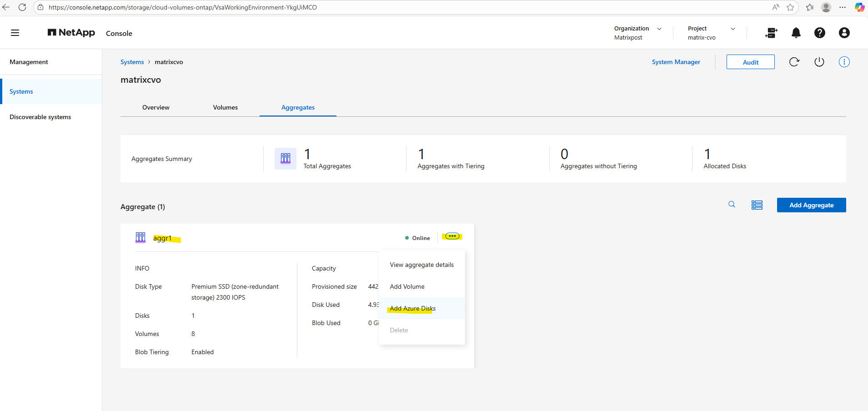Open the help question mark icon
Viewport: 868px width, 411px height.
(x=819, y=33)
